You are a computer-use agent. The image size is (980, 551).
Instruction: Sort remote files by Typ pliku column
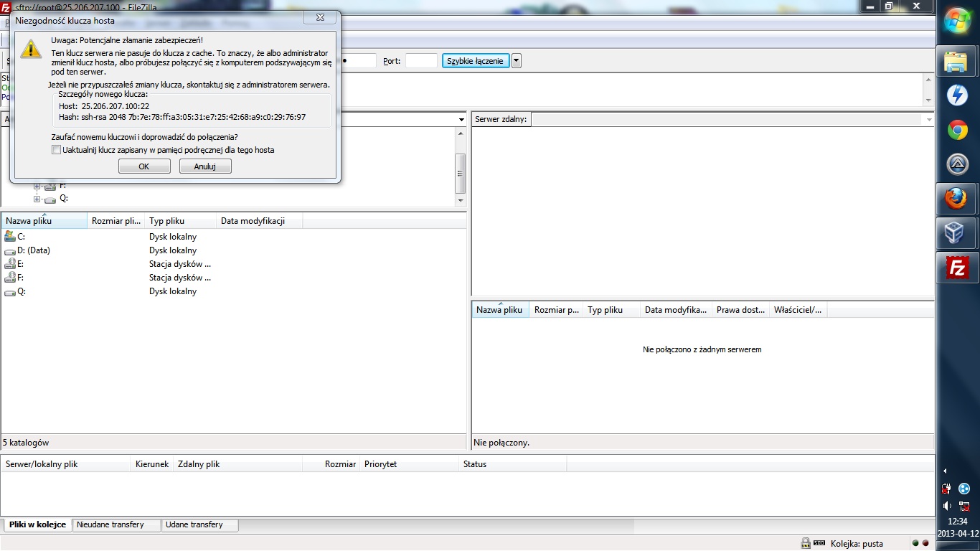[611, 310]
